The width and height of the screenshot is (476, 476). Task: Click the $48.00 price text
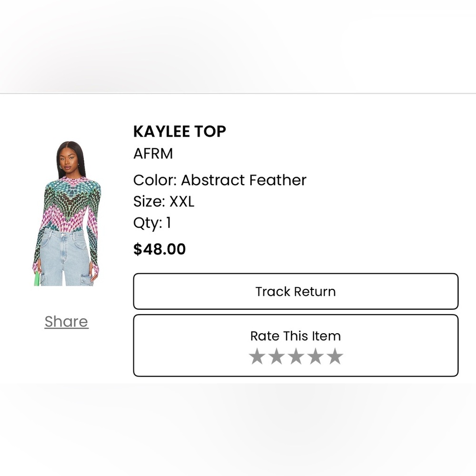159,249
